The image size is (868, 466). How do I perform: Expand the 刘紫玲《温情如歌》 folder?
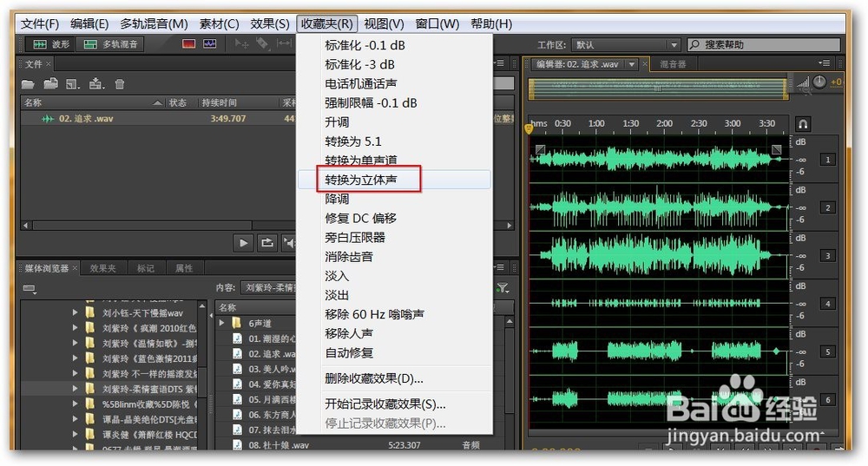point(75,343)
